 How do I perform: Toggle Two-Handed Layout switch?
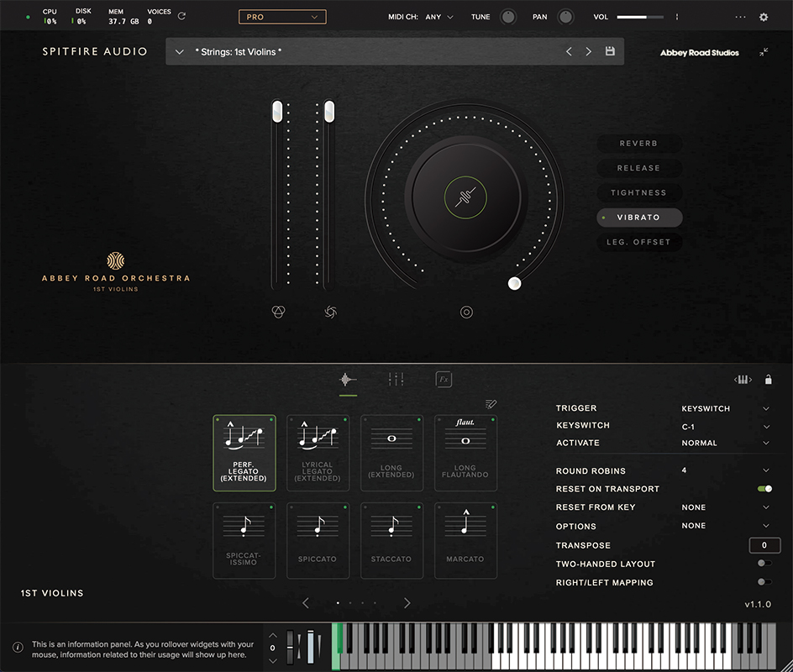(x=764, y=564)
